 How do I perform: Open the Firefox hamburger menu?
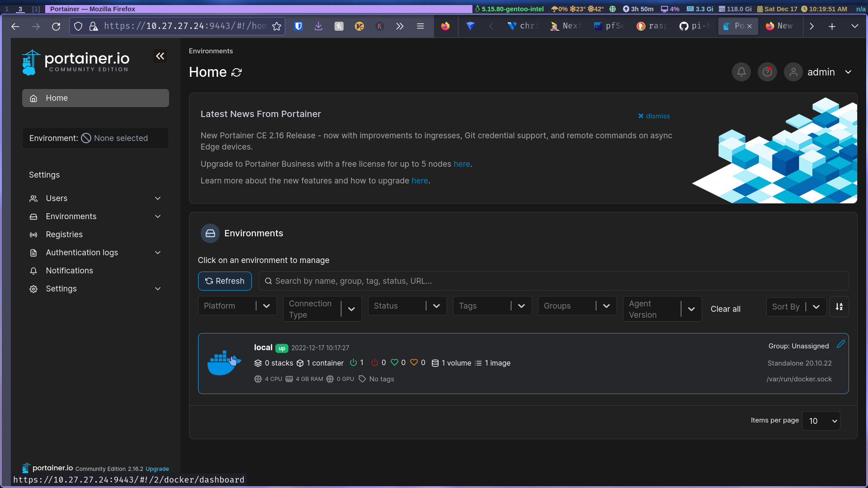pos(420,26)
